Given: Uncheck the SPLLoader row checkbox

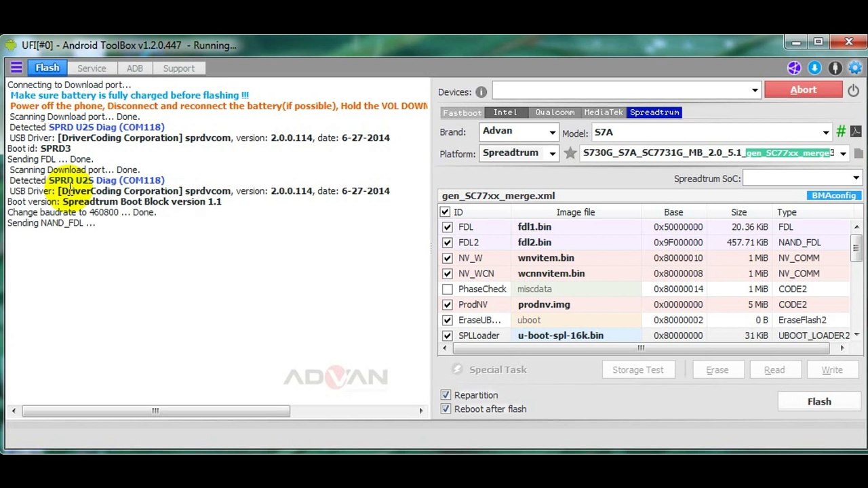Looking at the screenshot, I should click(447, 335).
